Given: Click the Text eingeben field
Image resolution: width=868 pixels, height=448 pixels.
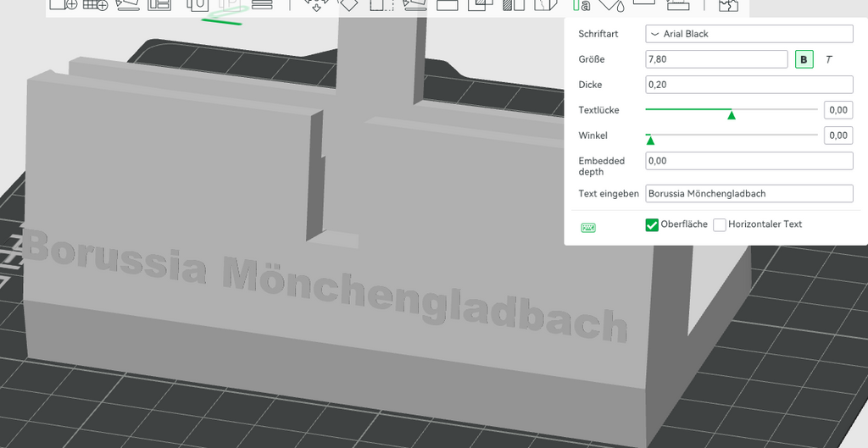Looking at the screenshot, I should [x=749, y=194].
